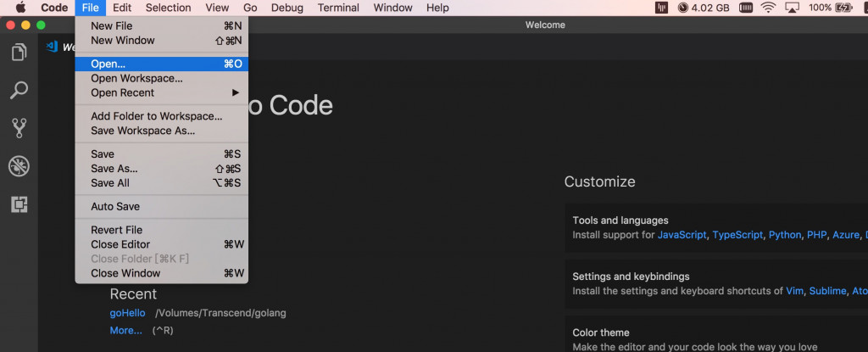Viewport: 868px width, 352px height.
Task: Open the Go menu
Action: click(250, 8)
